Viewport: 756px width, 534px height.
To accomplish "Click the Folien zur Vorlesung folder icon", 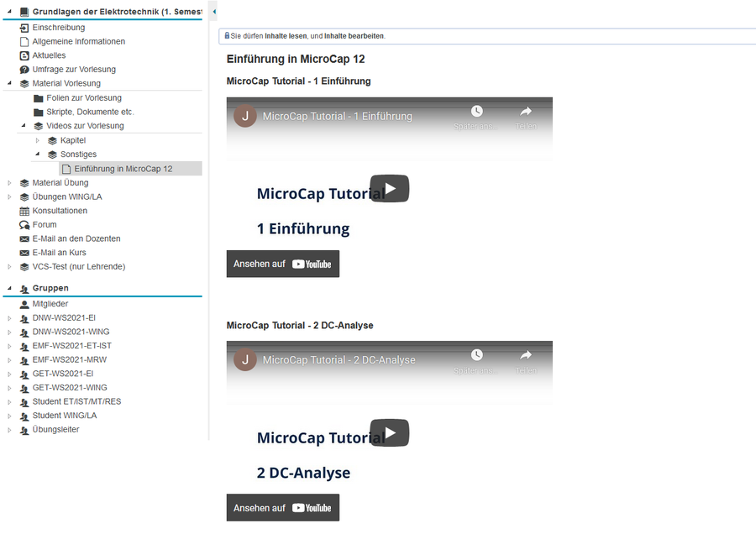I will (39, 98).
